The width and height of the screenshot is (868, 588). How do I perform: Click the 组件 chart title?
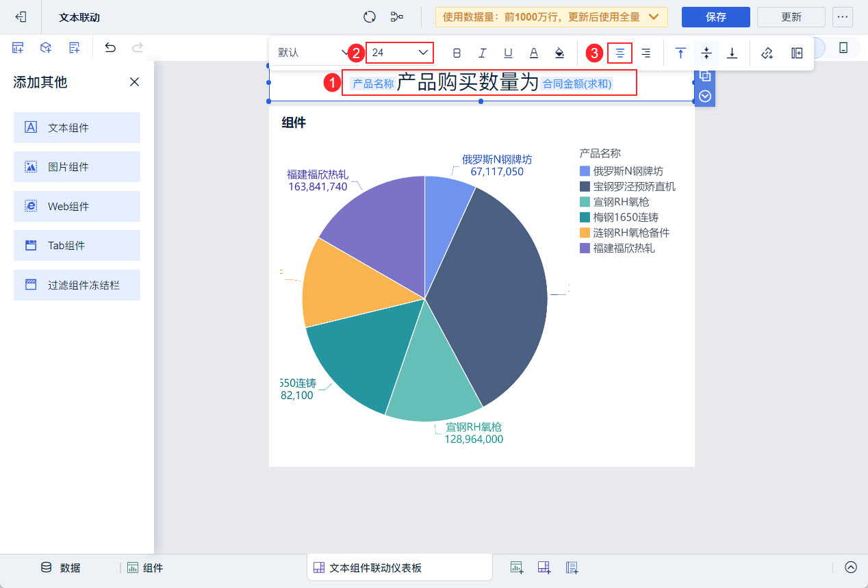294,123
